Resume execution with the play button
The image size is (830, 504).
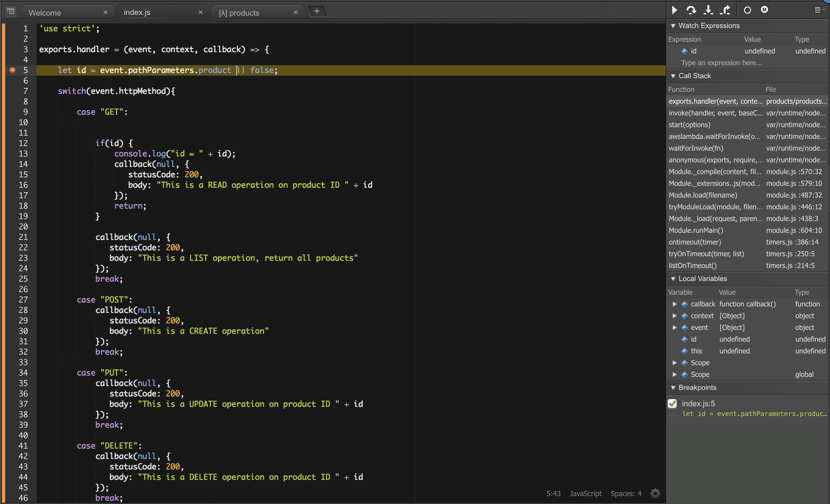point(674,10)
